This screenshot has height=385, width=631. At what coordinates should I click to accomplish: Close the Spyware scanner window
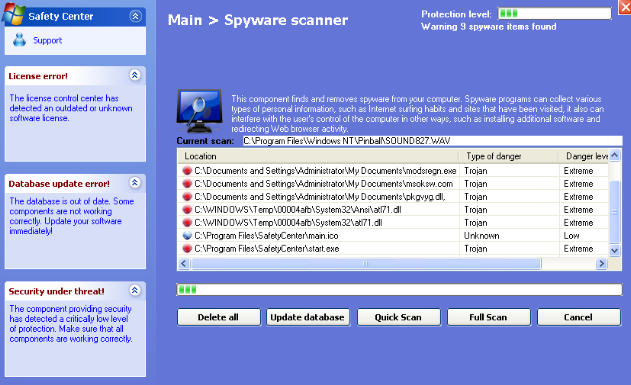625,7
